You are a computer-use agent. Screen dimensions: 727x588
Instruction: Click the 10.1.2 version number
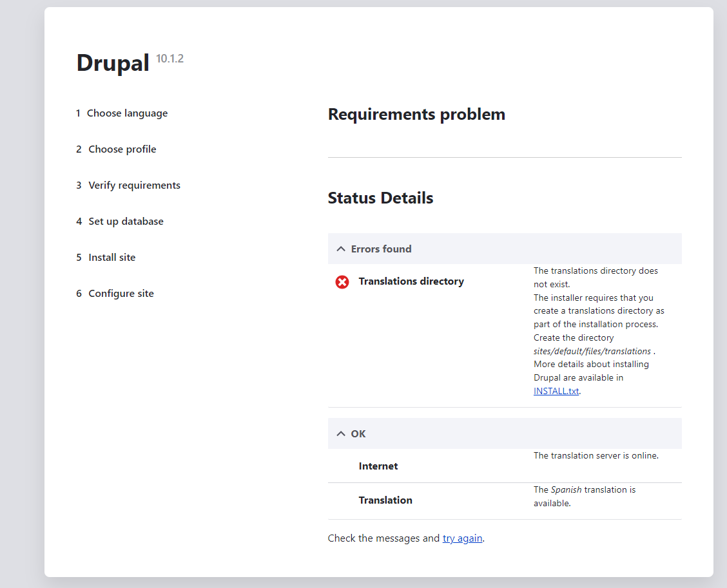(x=170, y=59)
